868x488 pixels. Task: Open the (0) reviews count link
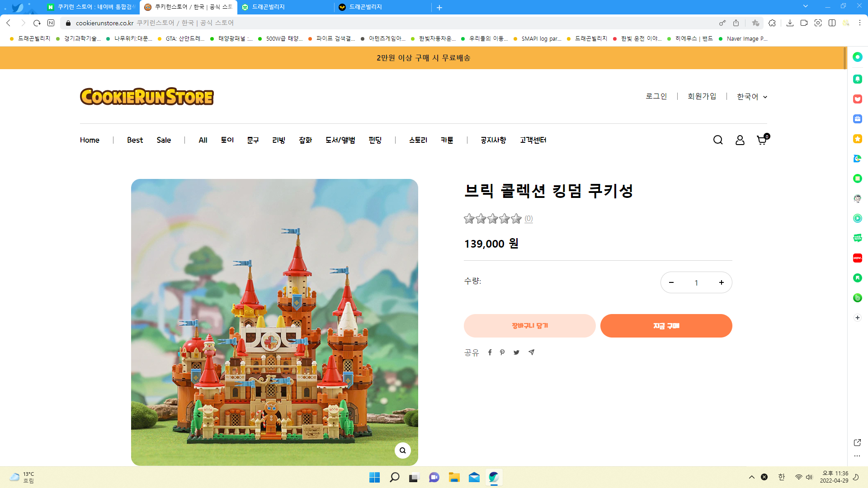[x=528, y=219]
